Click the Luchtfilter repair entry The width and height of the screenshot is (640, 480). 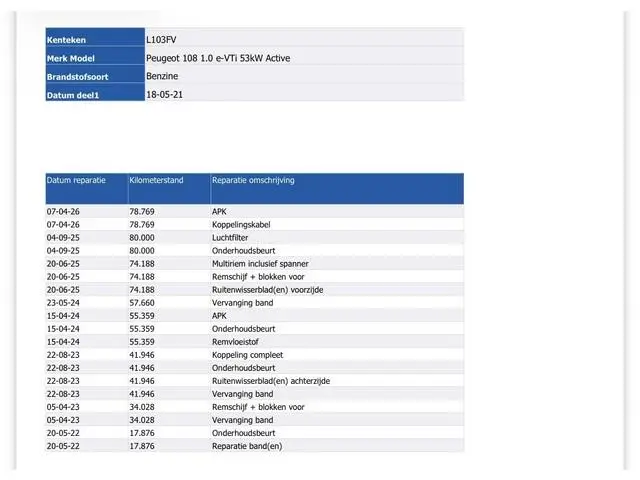(230, 238)
